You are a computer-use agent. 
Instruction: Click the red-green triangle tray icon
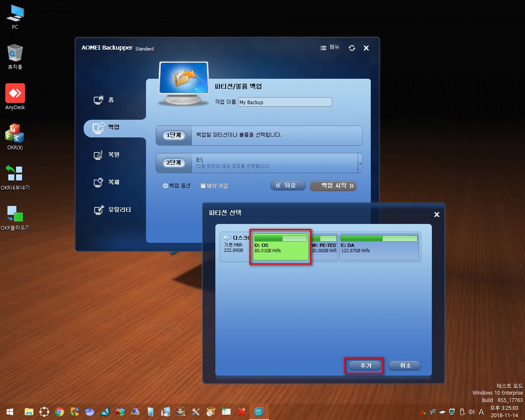[x=423, y=412]
